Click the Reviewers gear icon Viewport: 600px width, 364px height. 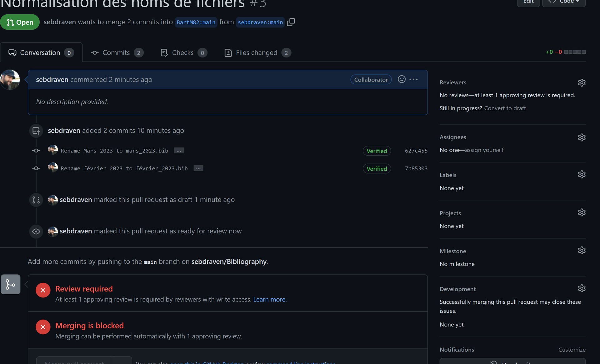click(581, 82)
